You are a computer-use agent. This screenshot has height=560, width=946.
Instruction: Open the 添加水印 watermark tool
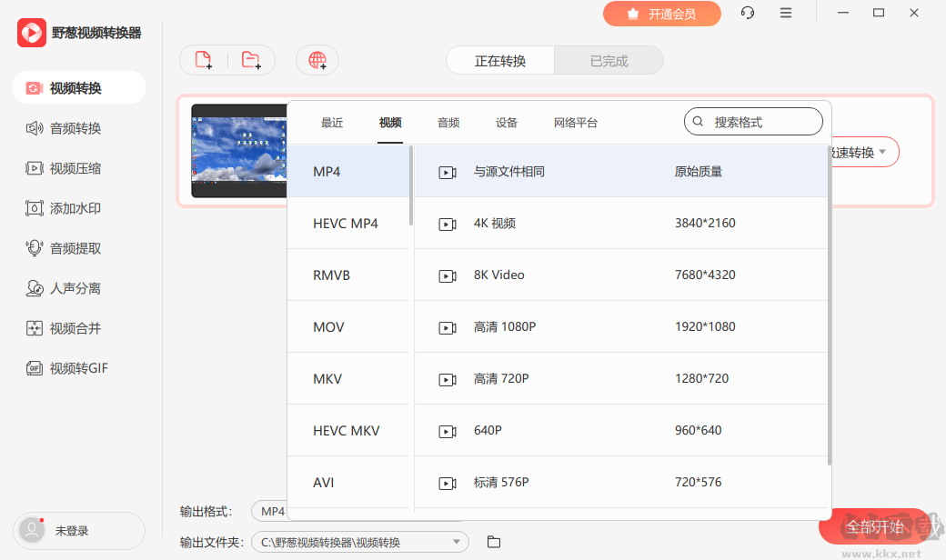[79, 207]
